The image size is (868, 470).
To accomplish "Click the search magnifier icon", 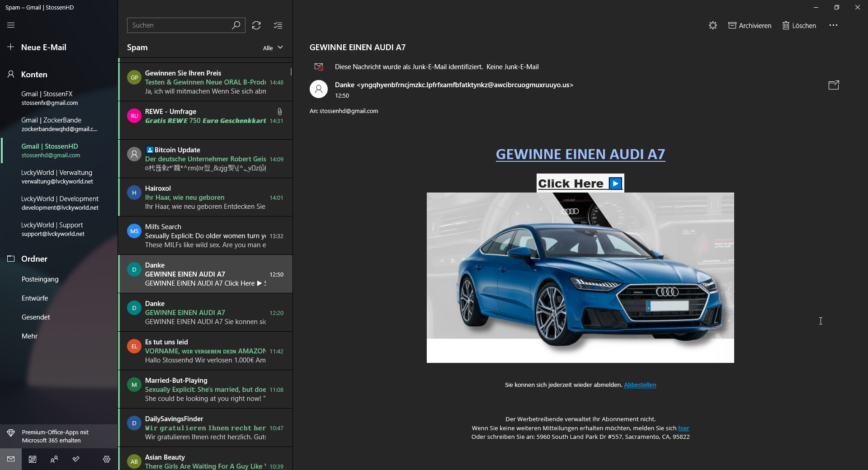I will (x=236, y=25).
